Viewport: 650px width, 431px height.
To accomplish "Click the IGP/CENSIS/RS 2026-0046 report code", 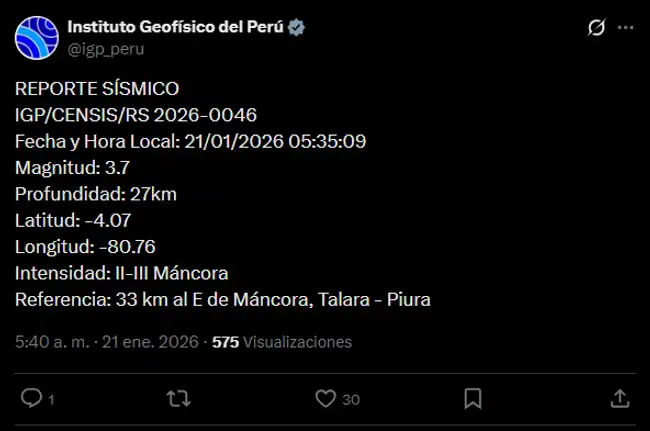I will coord(142,115).
